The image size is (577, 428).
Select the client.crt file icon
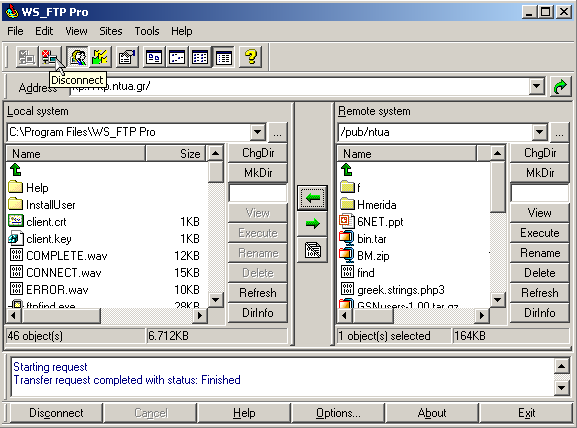16,221
